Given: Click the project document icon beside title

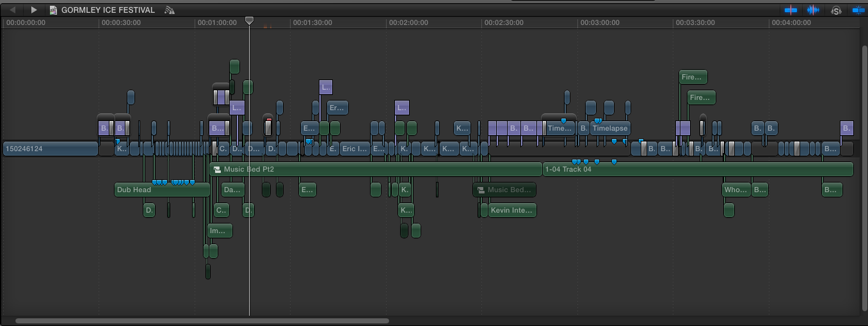Looking at the screenshot, I should [x=53, y=10].
